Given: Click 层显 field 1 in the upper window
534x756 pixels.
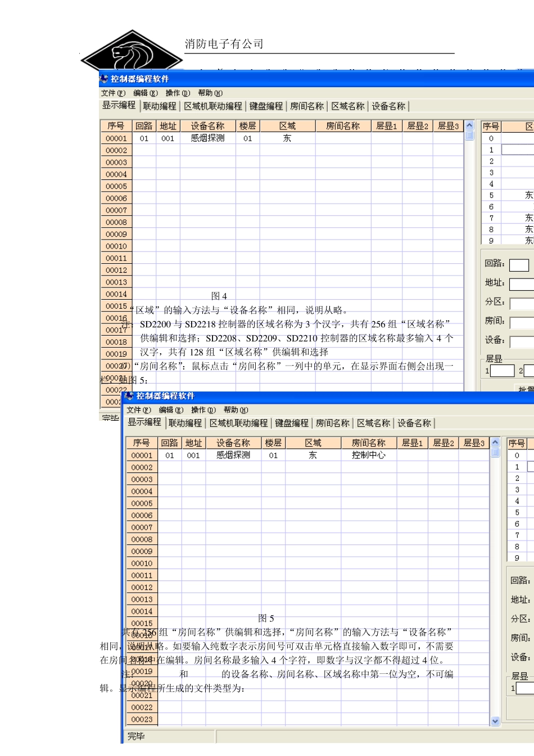Looking at the screenshot, I should pos(503,371).
